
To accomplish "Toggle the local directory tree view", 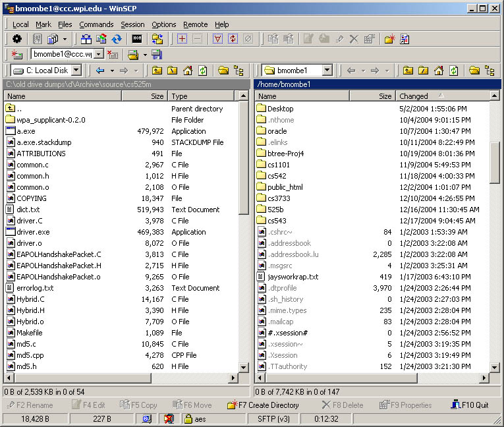I will click(x=238, y=71).
